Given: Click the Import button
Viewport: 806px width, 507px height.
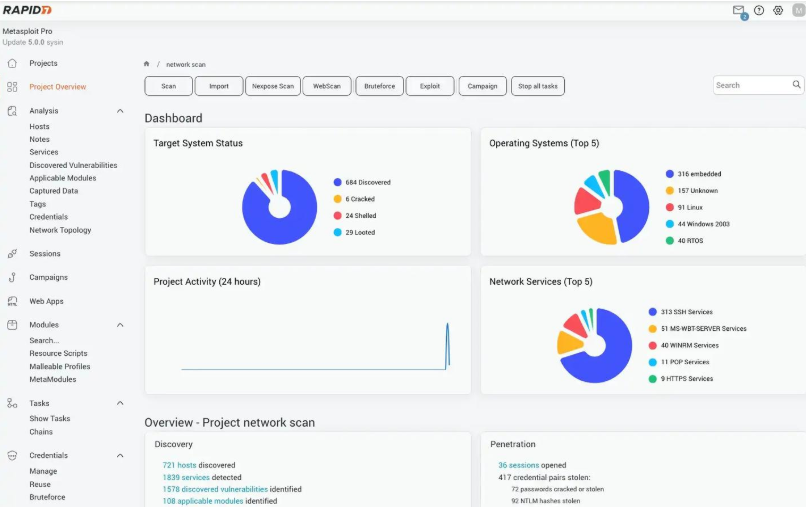Looking at the screenshot, I should click(219, 86).
